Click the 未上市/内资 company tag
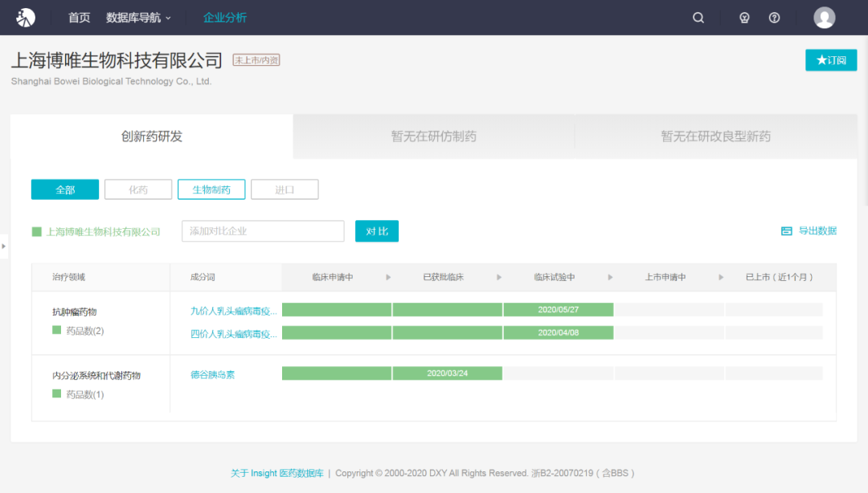The width and height of the screenshot is (868, 493). (x=256, y=60)
